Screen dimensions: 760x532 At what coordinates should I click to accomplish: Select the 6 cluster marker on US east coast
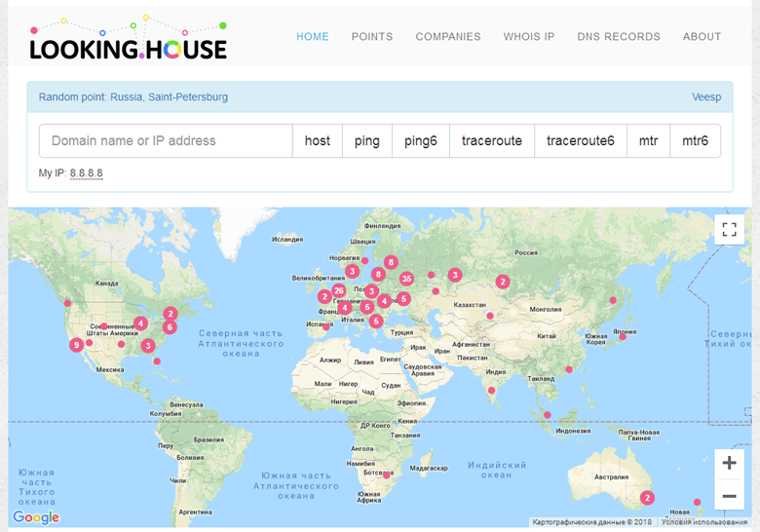[170, 327]
